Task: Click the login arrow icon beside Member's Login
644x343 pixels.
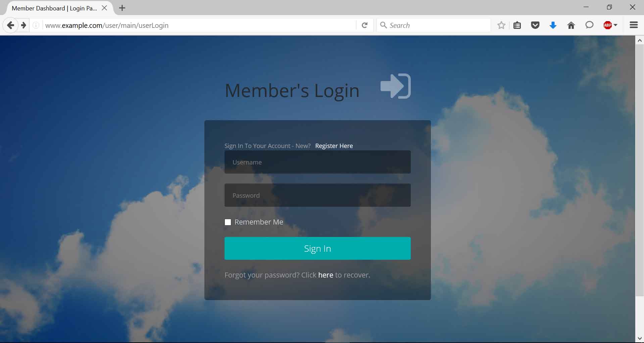Action: [396, 86]
